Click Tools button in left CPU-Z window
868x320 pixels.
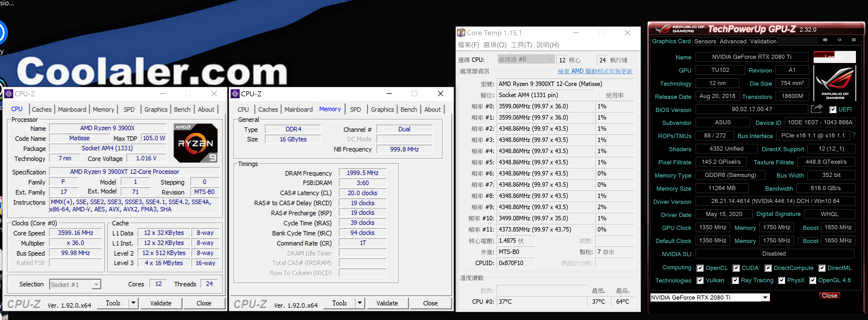point(113,303)
